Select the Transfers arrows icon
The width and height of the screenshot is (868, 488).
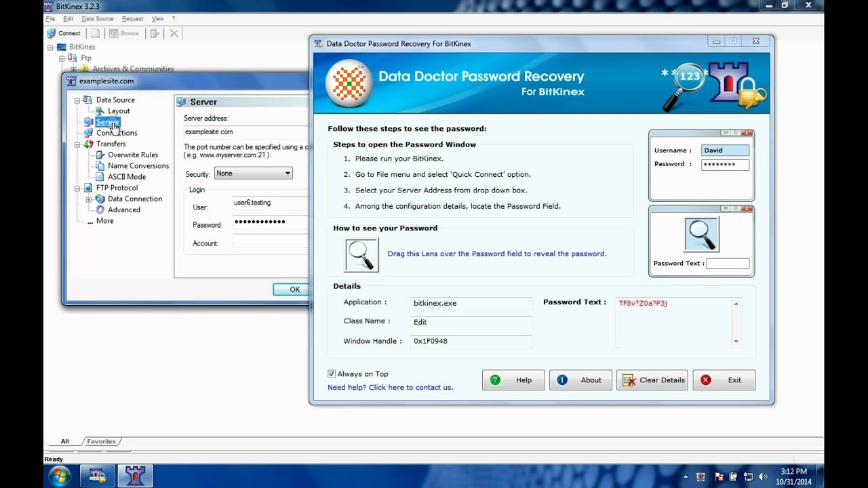click(x=88, y=144)
